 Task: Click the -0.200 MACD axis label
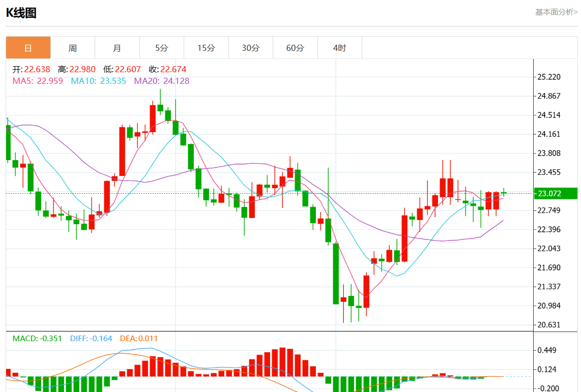[548, 388]
